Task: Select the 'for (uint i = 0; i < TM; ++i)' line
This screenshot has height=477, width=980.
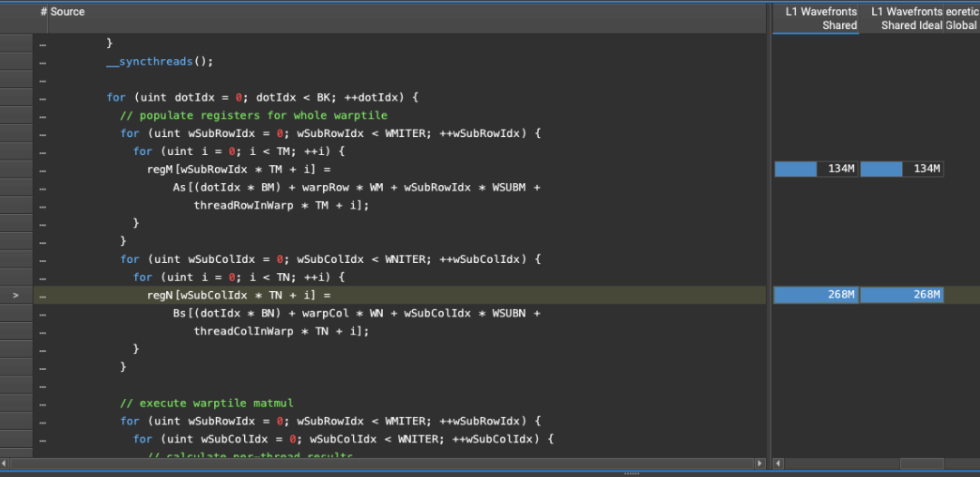Action: tap(239, 151)
